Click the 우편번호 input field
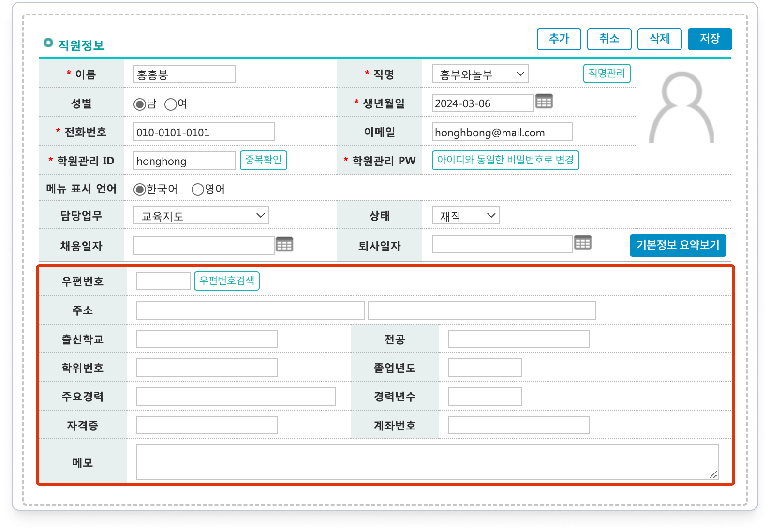The width and height of the screenshot is (770, 532). click(x=163, y=281)
